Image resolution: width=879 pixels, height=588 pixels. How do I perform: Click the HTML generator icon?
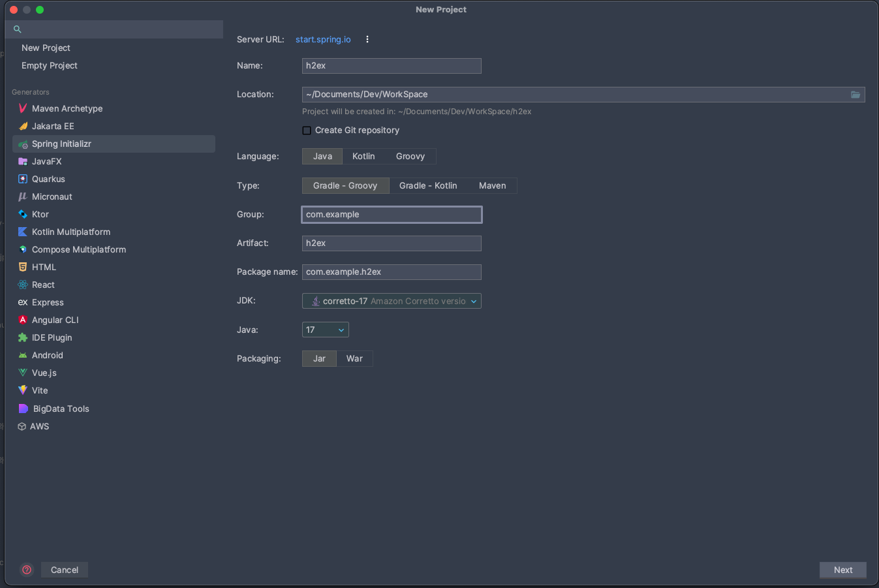(x=23, y=267)
